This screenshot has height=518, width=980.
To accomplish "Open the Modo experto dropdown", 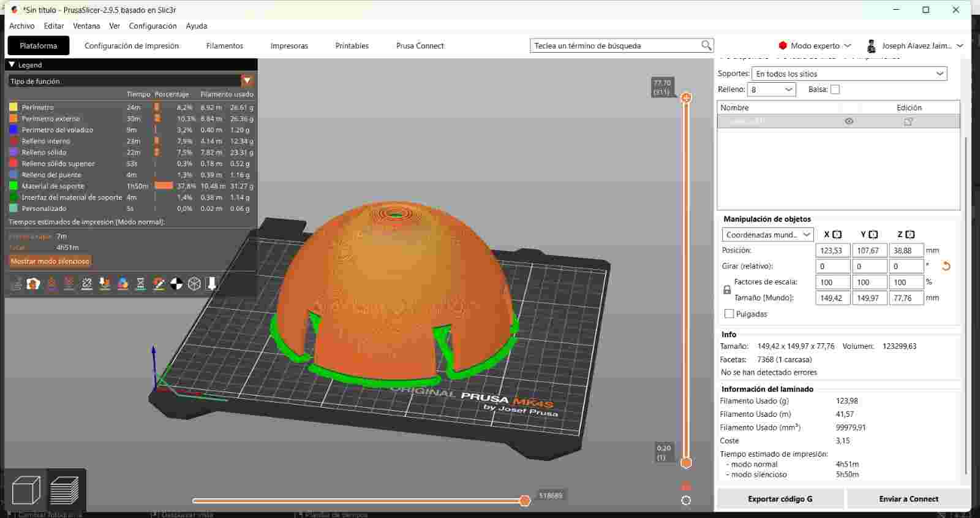I will point(815,45).
